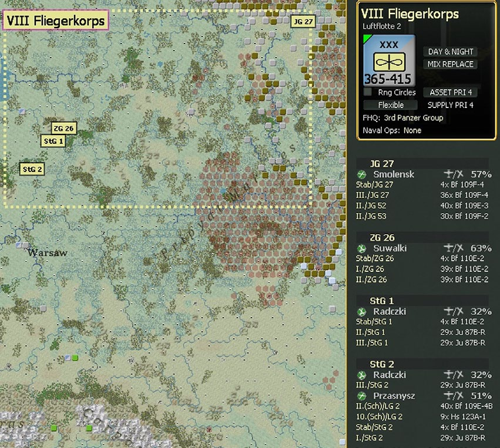The image size is (500, 448).
Task: Select the JG 27 marker on the map
Action: click(303, 22)
